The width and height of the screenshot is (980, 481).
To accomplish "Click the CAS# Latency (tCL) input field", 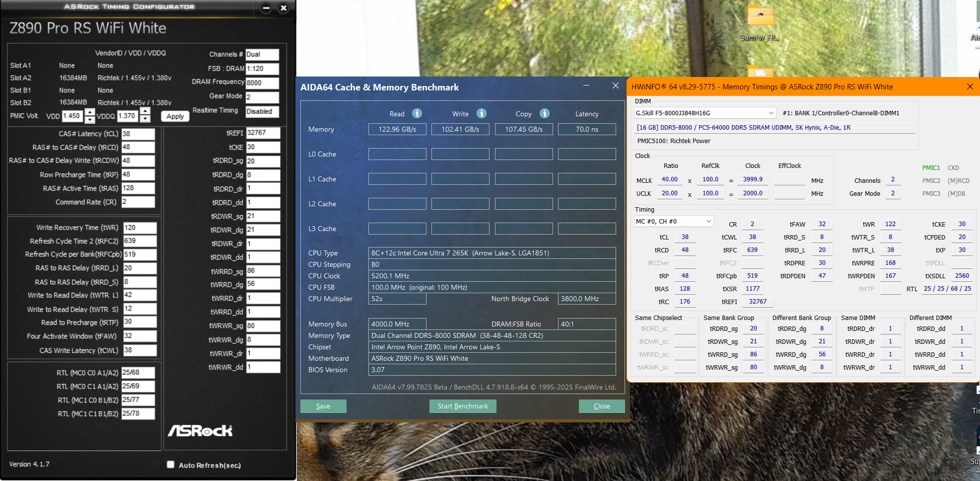I will (x=138, y=134).
